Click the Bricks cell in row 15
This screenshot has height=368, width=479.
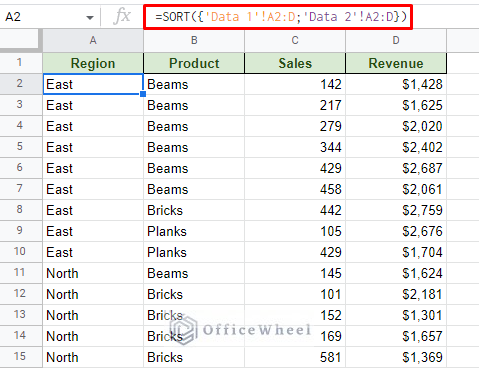point(194,357)
